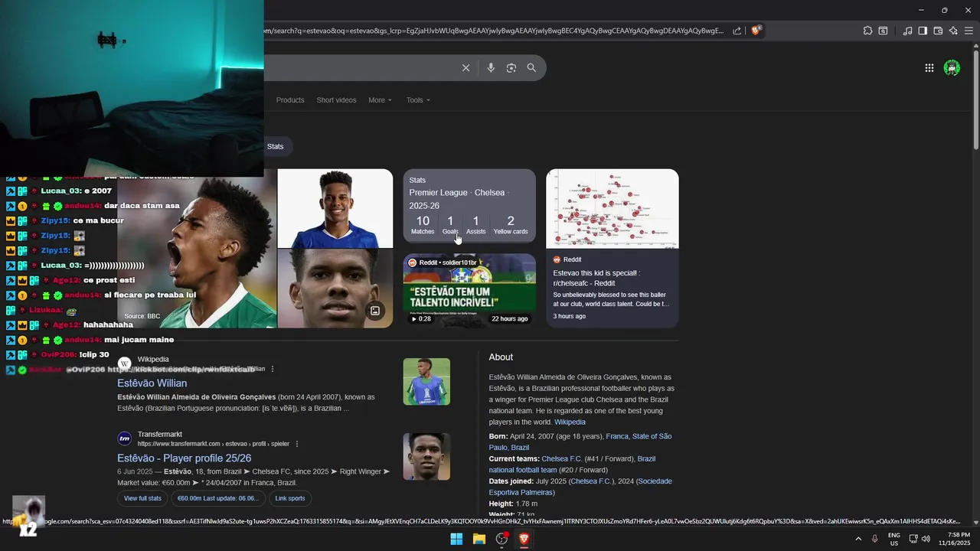The width and height of the screenshot is (980, 551).
Task: Open the Estêvão close-up face photo
Action: (335, 289)
